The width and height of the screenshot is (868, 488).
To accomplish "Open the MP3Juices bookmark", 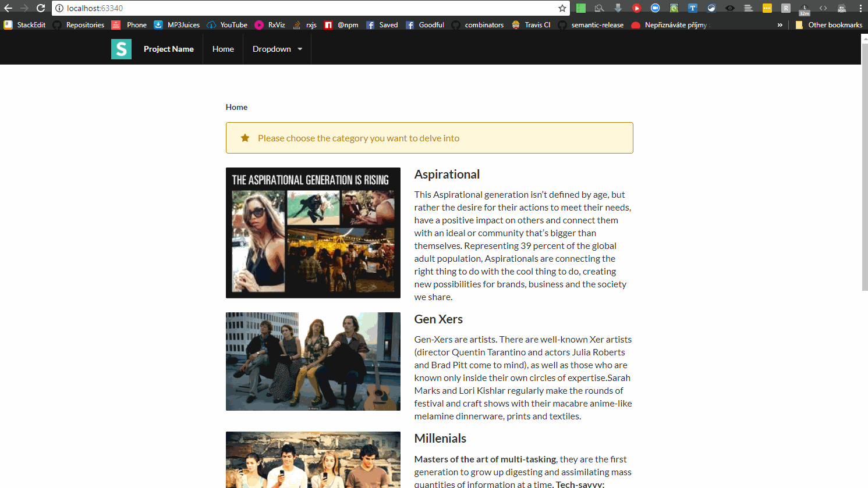I will coord(177,25).
